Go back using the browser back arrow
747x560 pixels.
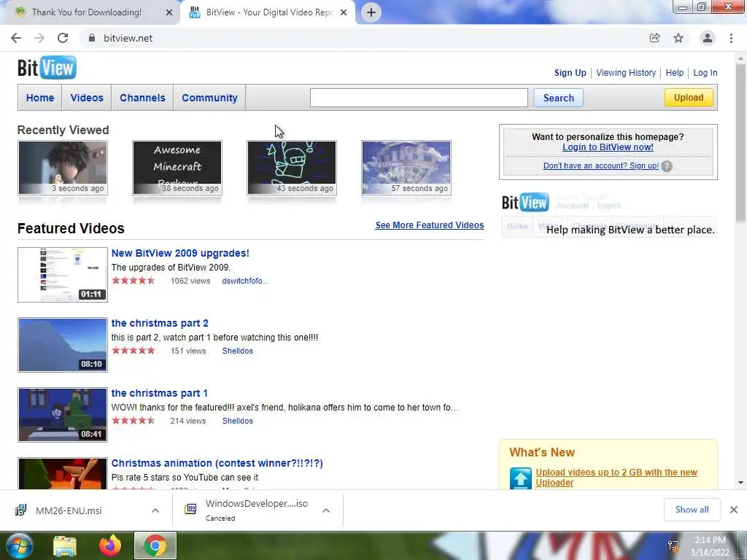coord(16,38)
